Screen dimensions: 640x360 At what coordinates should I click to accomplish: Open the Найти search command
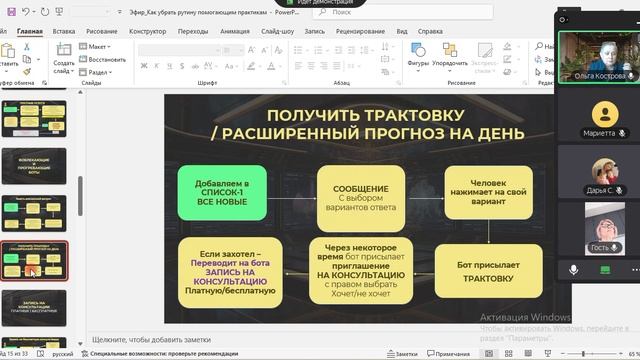click(545, 47)
